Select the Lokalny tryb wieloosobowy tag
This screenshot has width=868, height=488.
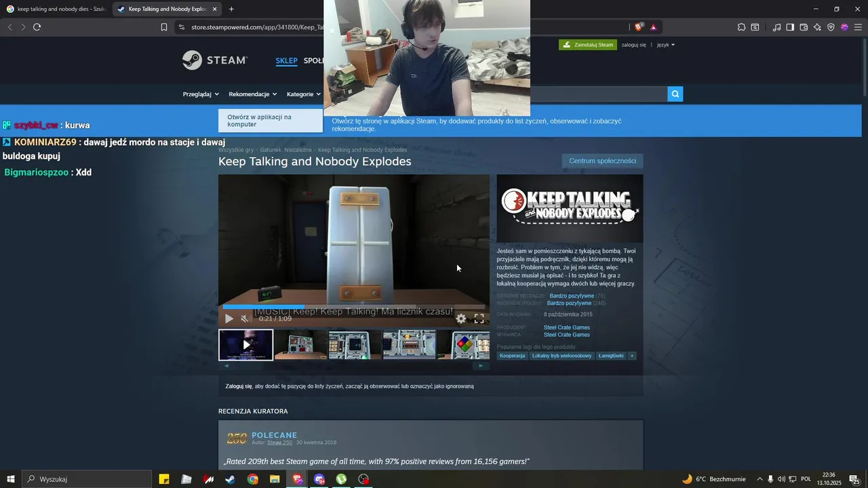561,356
